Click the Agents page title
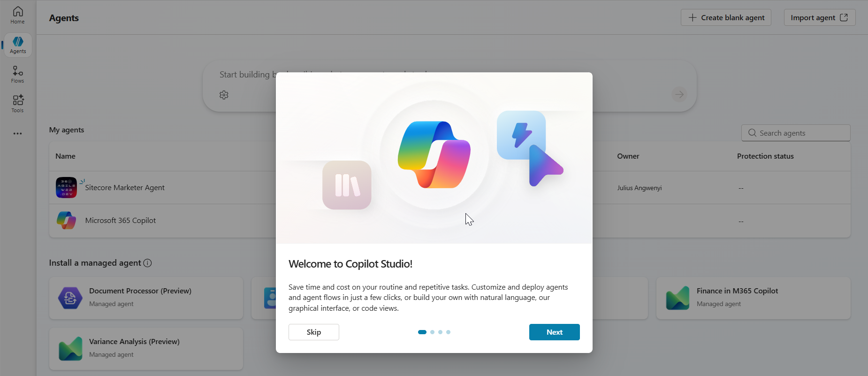The width and height of the screenshot is (868, 376). click(64, 18)
